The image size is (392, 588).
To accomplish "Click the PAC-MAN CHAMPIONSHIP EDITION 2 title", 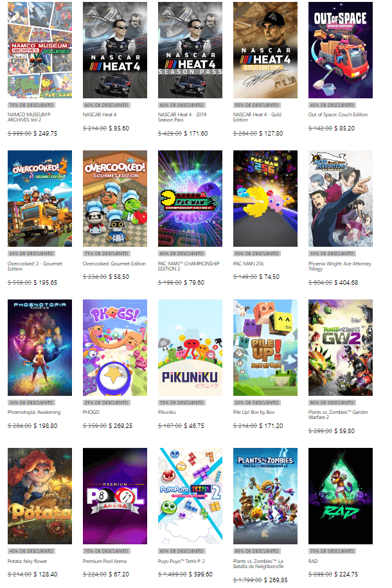I will [189, 266].
